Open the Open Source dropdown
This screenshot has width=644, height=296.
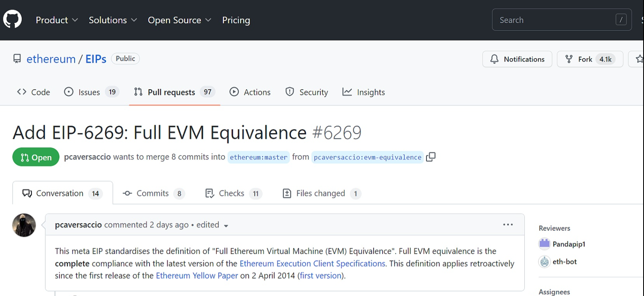pos(179,20)
